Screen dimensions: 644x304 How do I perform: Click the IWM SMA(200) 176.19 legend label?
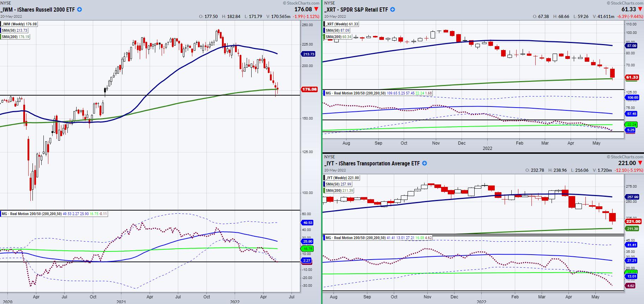(15, 37)
